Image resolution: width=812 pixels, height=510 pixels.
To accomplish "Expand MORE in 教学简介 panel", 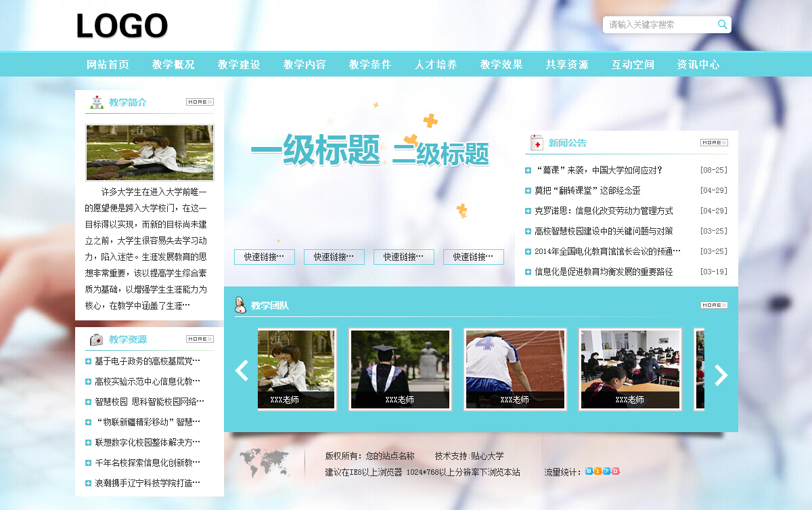I will point(200,102).
